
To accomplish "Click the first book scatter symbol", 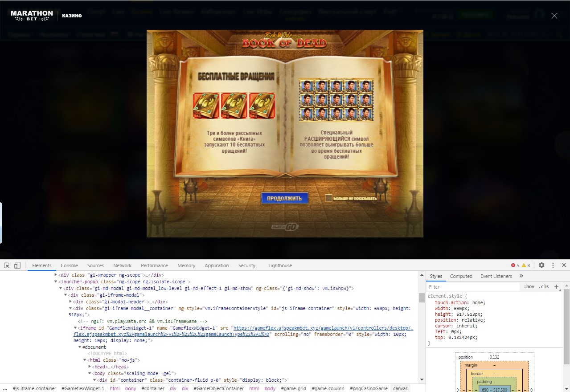I will [206, 106].
